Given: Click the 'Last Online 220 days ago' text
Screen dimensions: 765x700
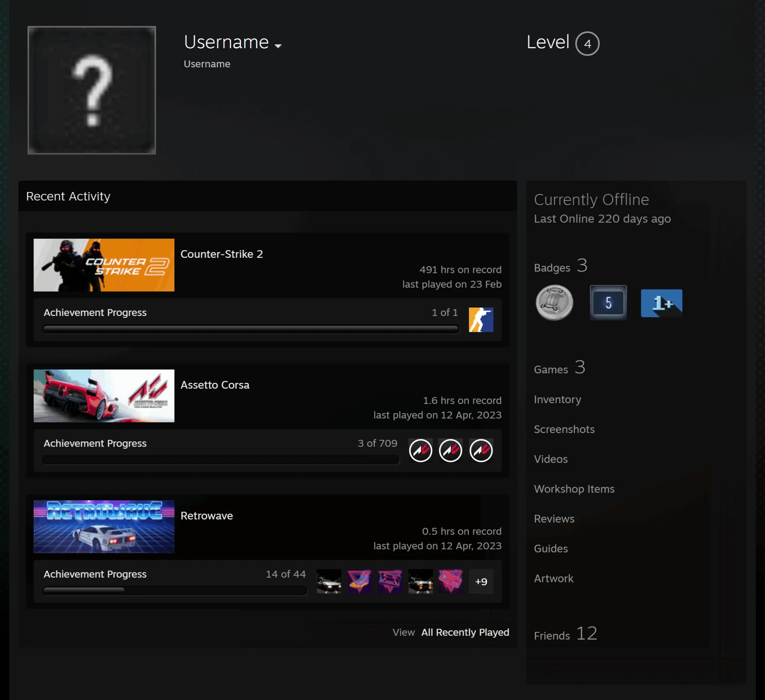Looking at the screenshot, I should tap(602, 219).
